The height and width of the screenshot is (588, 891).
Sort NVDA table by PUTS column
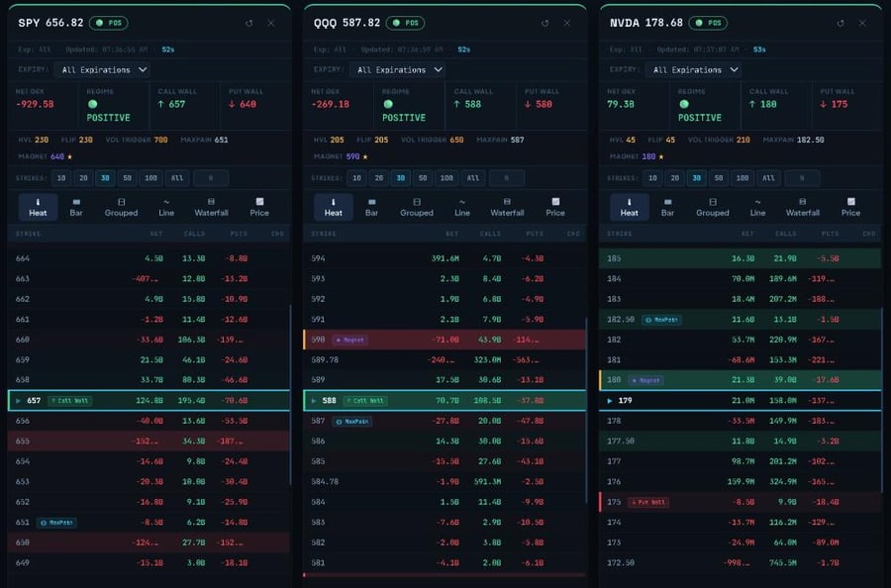click(831, 234)
